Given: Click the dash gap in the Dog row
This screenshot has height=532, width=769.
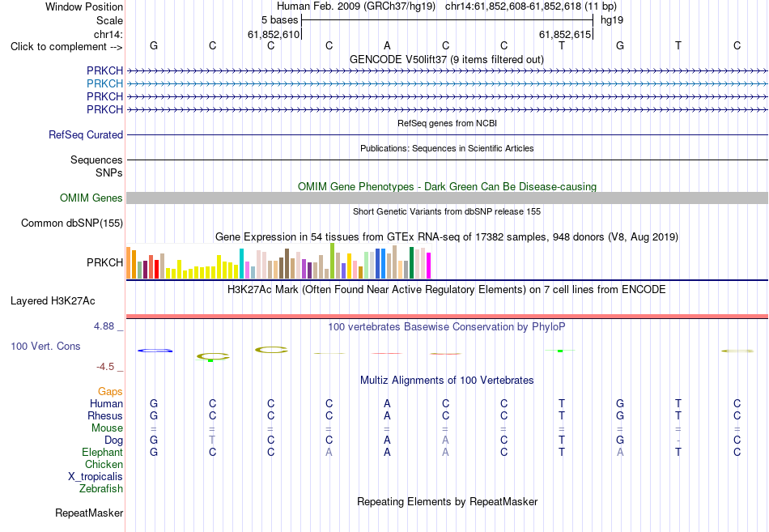Looking at the screenshot, I should click(x=678, y=440).
